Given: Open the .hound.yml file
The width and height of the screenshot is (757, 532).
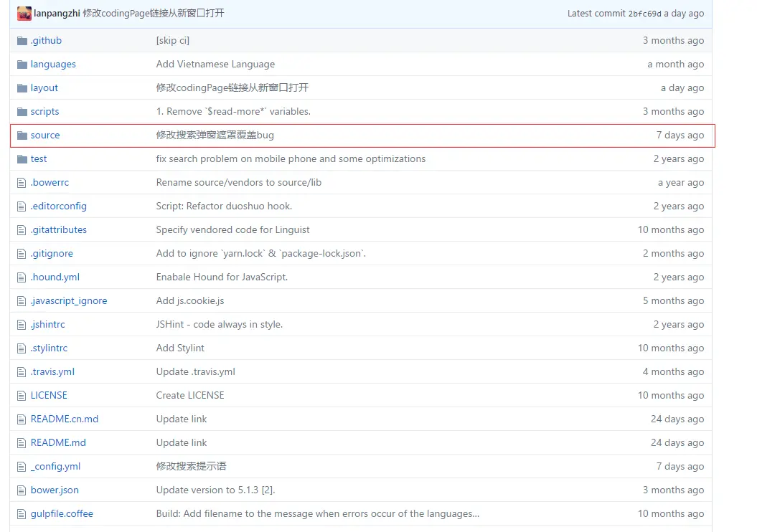Looking at the screenshot, I should [55, 277].
